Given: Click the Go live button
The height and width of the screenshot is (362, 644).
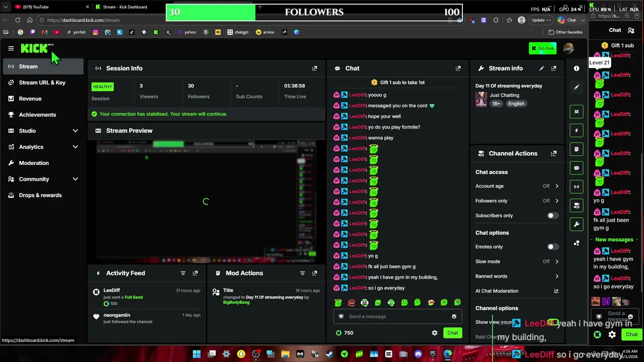Looking at the screenshot, I should (x=542, y=48).
